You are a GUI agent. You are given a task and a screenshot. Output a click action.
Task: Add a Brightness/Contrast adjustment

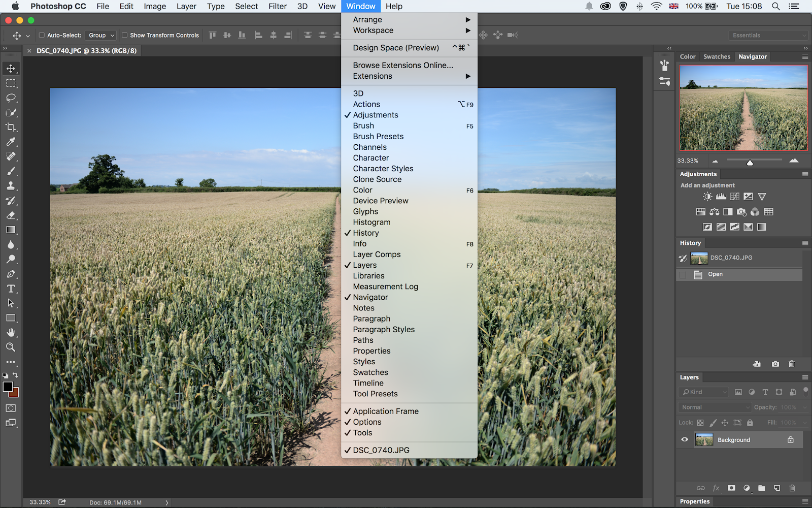click(707, 197)
